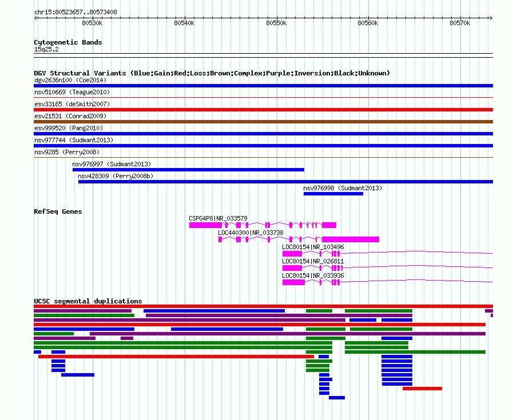509x420 pixels.
Task: Click the first wide exon of CSPG4P8
Action: 205,225
